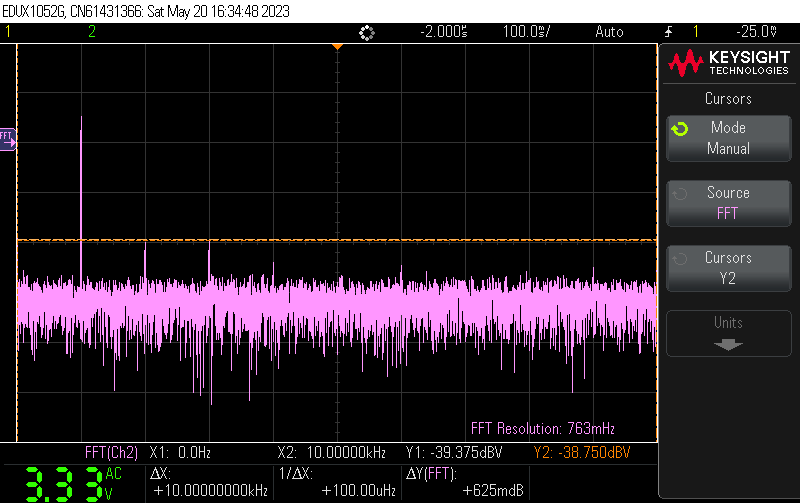Select channel 1 indicator in top bar

[8, 32]
